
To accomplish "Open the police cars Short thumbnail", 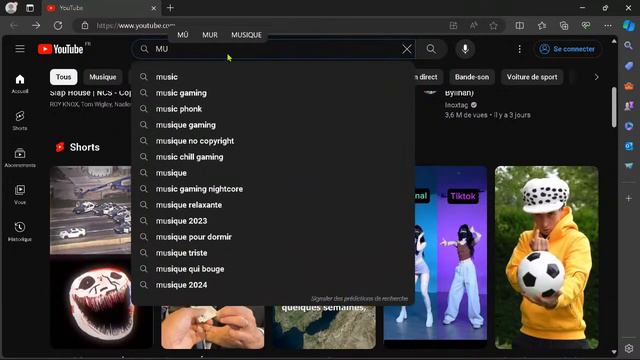I will point(91,210).
